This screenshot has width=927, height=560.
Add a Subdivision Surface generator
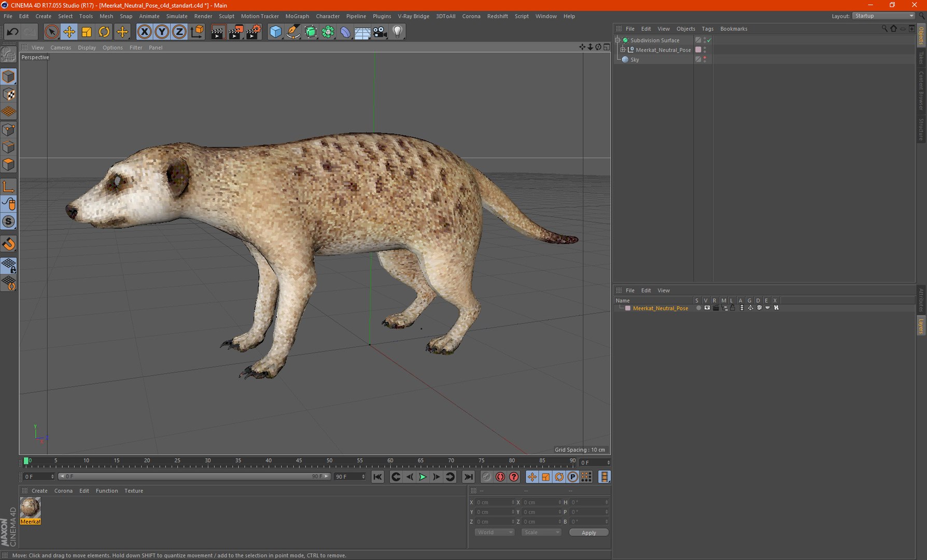311,32
